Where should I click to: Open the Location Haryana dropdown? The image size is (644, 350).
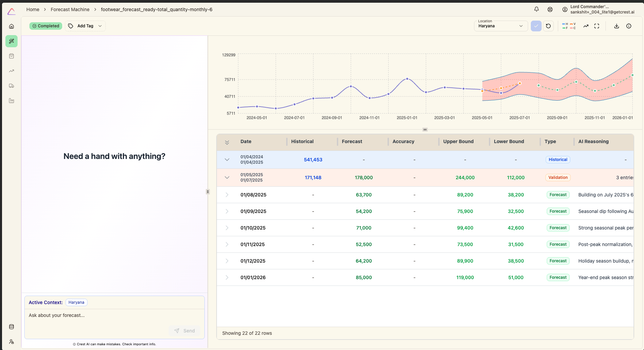coord(500,26)
